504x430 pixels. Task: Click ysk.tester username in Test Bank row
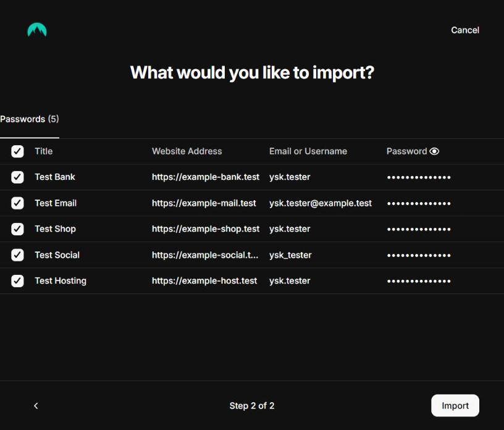tap(290, 177)
